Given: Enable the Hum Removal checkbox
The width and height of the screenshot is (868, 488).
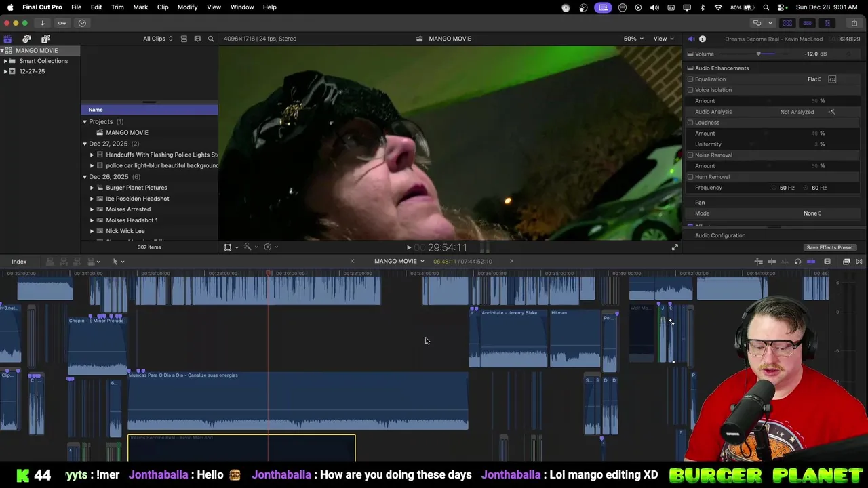Looking at the screenshot, I should (690, 177).
